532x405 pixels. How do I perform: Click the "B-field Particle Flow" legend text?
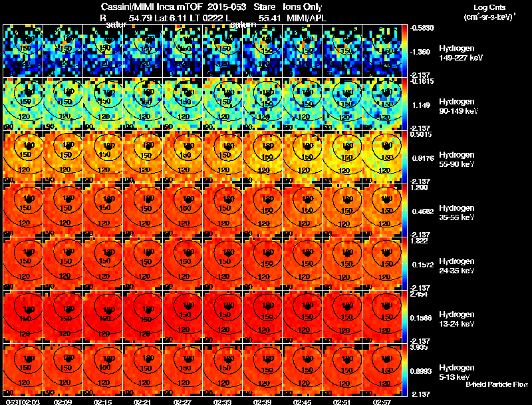pos(497,384)
